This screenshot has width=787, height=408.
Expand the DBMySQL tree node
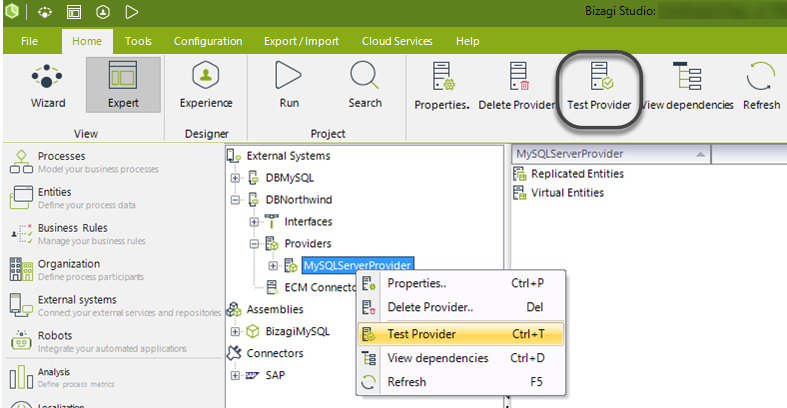coord(235,178)
